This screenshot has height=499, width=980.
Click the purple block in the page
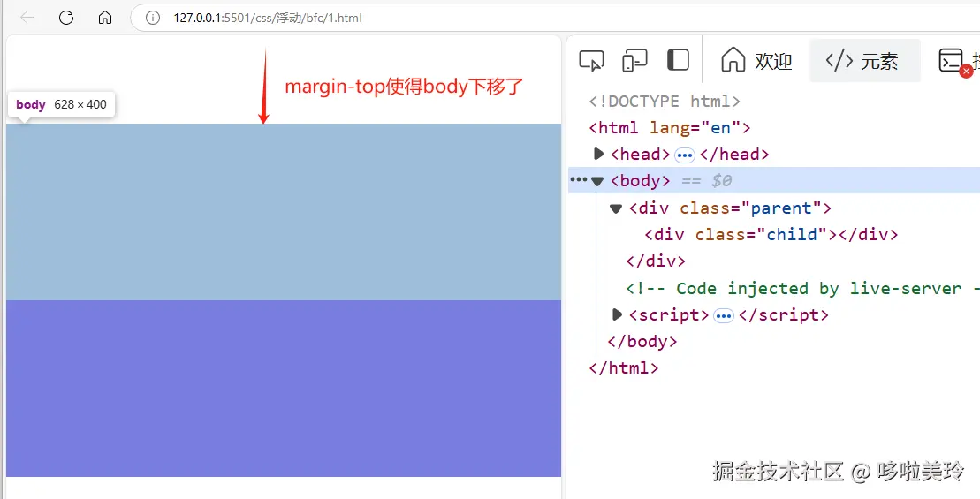284,389
